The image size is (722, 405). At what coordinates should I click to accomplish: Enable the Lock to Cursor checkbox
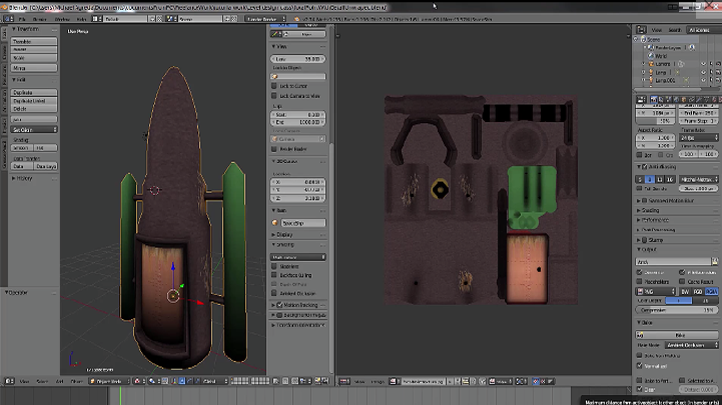[275, 86]
